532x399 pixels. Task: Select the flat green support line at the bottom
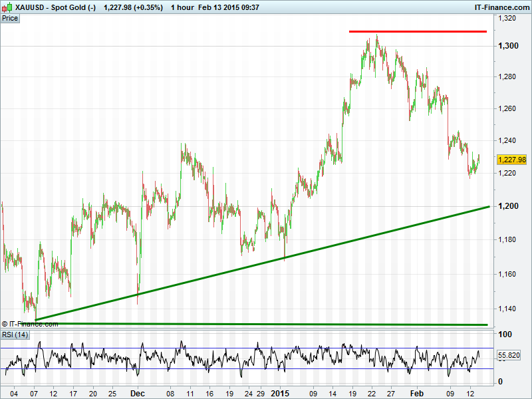[x=266, y=325]
